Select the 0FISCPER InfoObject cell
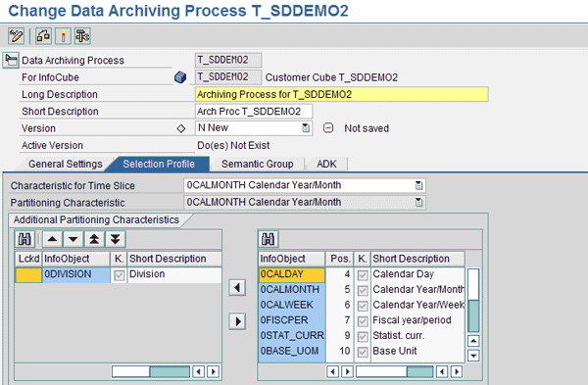Image resolution: width=588 pixels, height=385 pixels. (x=292, y=320)
